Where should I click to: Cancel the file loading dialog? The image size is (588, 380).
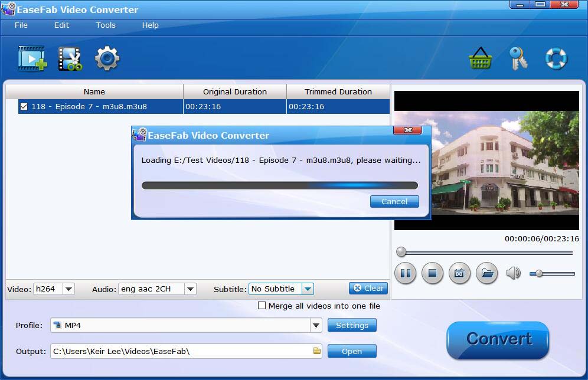tap(394, 201)
